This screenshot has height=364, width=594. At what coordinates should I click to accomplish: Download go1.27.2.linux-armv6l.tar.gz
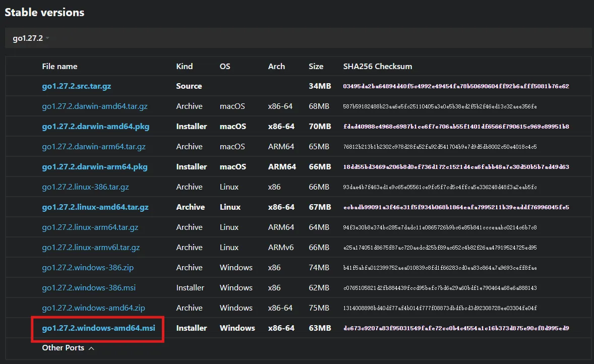[x=91, y=248]
